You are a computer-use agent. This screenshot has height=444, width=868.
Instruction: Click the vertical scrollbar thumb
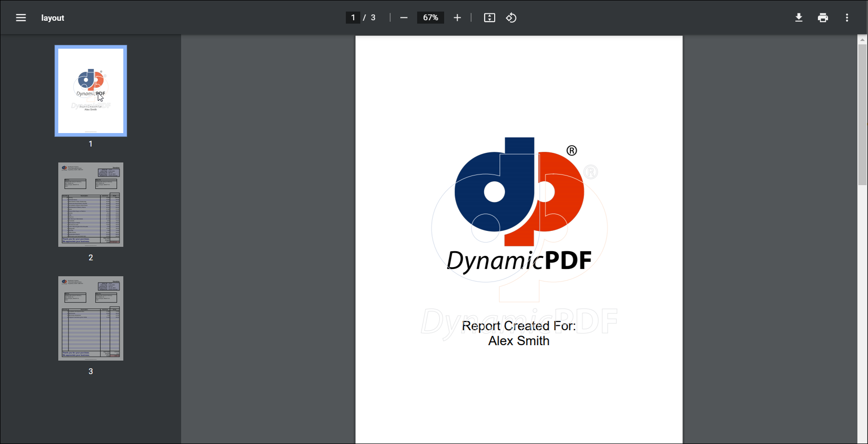pos(862,114)
